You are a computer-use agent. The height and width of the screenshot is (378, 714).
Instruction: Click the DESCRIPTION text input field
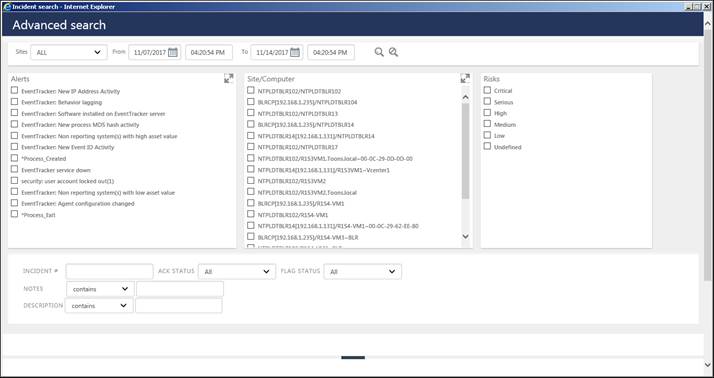[178, 306]
